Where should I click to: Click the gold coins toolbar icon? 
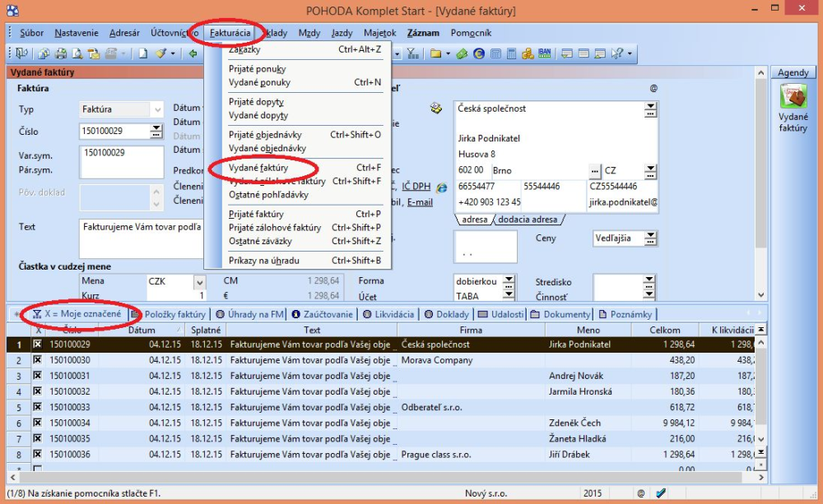(x=528, y=53)
